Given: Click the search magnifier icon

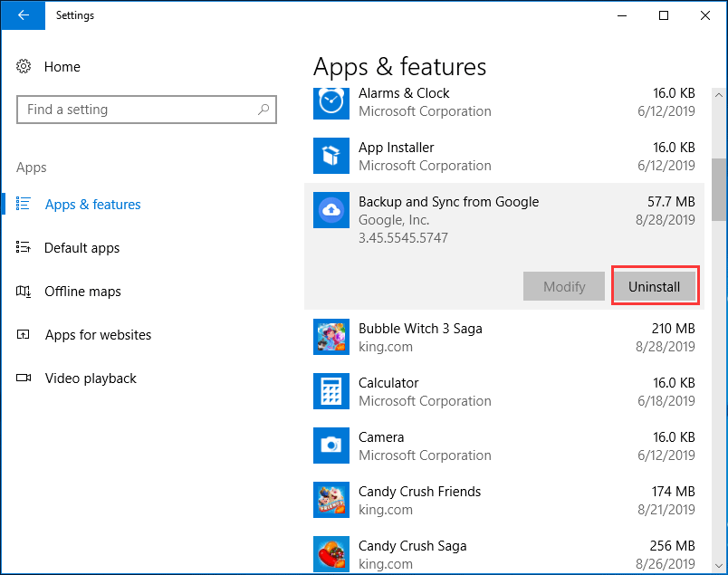Looking at the screenshot, I should (263, 110).
